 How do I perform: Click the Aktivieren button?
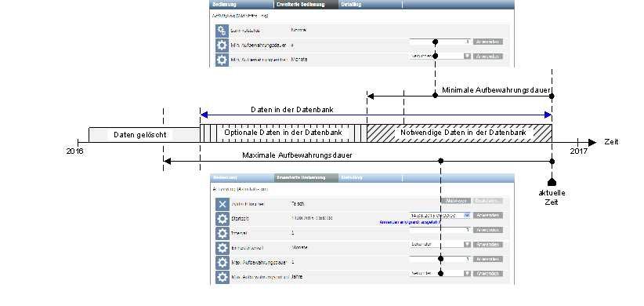pyautogui.click(x=455, y=201)
